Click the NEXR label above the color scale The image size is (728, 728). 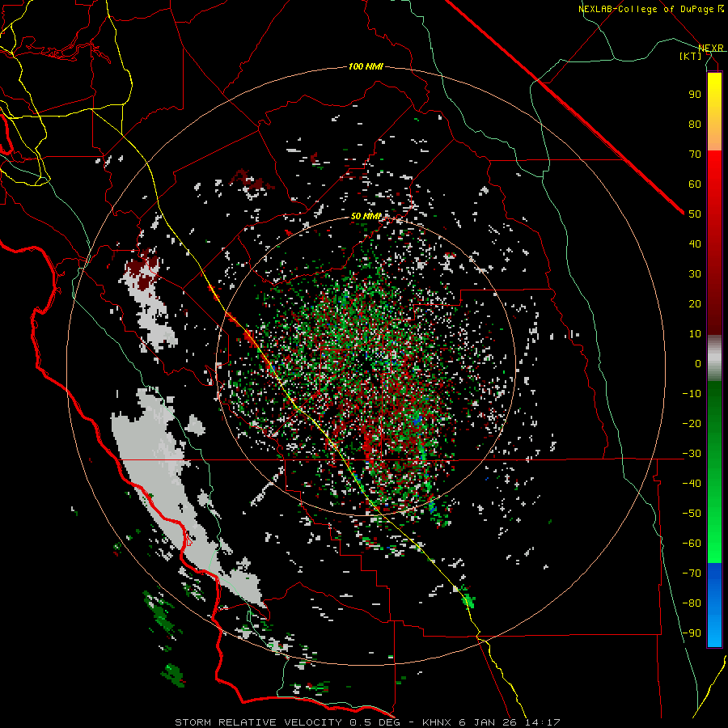coord(710,49)
